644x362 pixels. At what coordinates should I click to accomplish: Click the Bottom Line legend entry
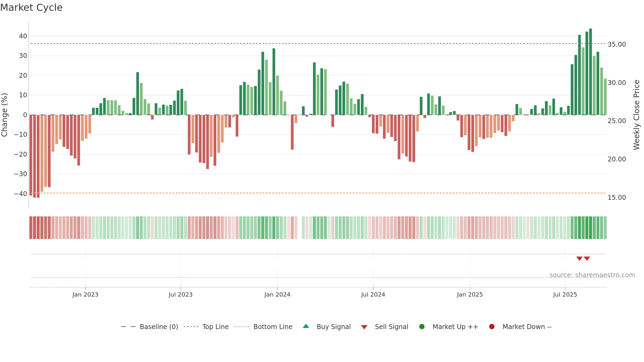pos(264,327)
